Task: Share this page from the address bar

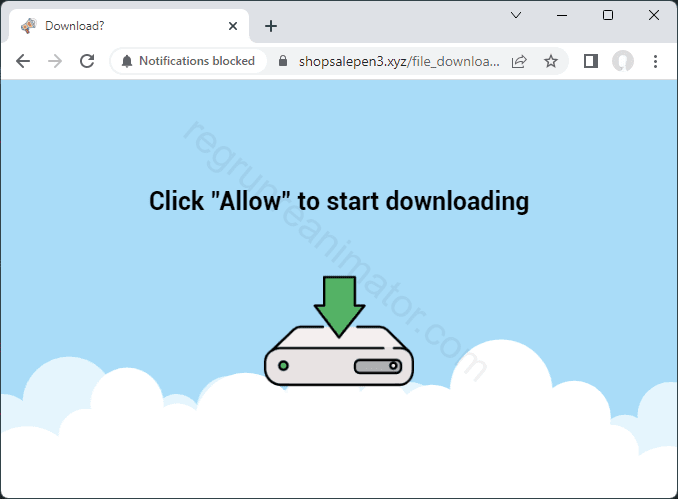Action: (x=519, y=61)
